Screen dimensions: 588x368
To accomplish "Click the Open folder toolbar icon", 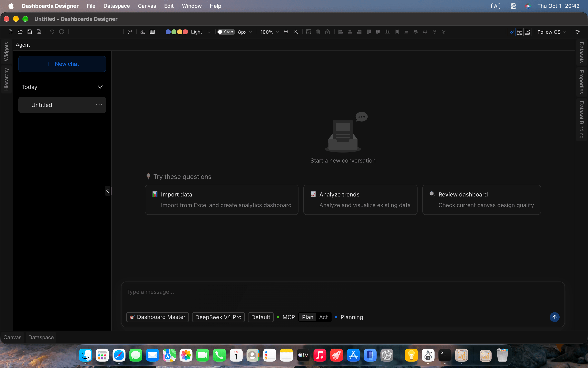I will 20,32.
